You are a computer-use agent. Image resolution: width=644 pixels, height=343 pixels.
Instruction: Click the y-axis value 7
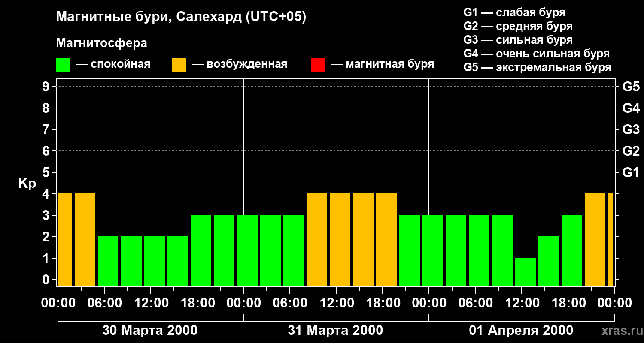47,129
